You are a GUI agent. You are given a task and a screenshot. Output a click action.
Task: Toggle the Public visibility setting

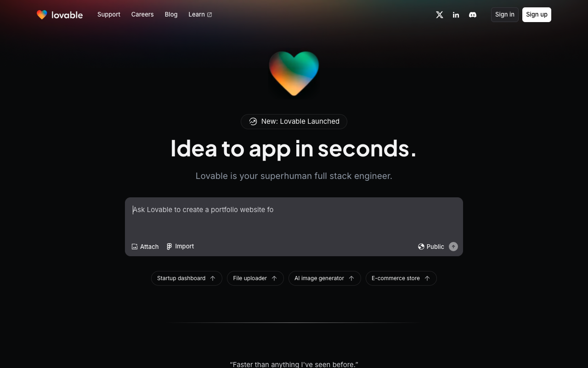(x=431, y=247)
